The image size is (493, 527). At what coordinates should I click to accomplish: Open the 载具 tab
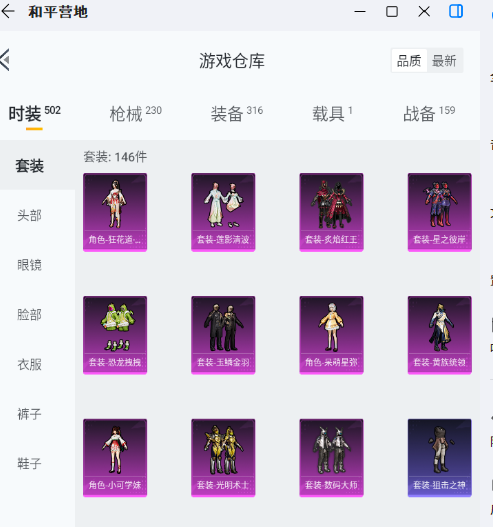coord(332,114)
